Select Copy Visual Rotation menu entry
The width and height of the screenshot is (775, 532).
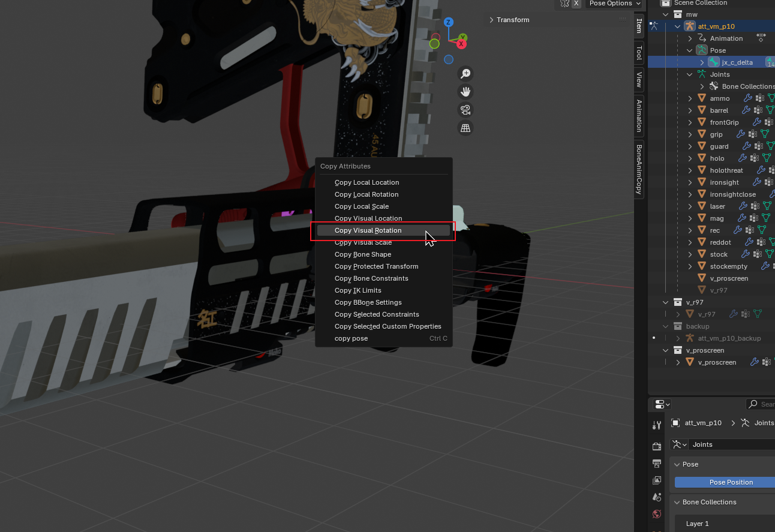pyautogui.click(x=368, y=230)
